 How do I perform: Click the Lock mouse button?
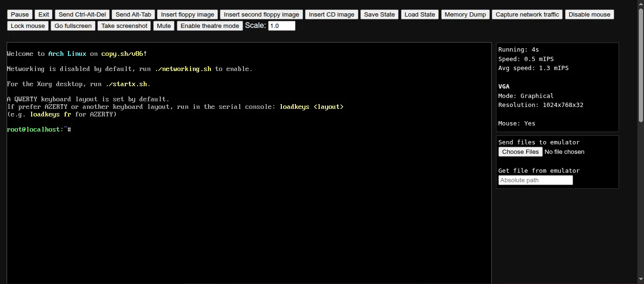coord(28,26)
